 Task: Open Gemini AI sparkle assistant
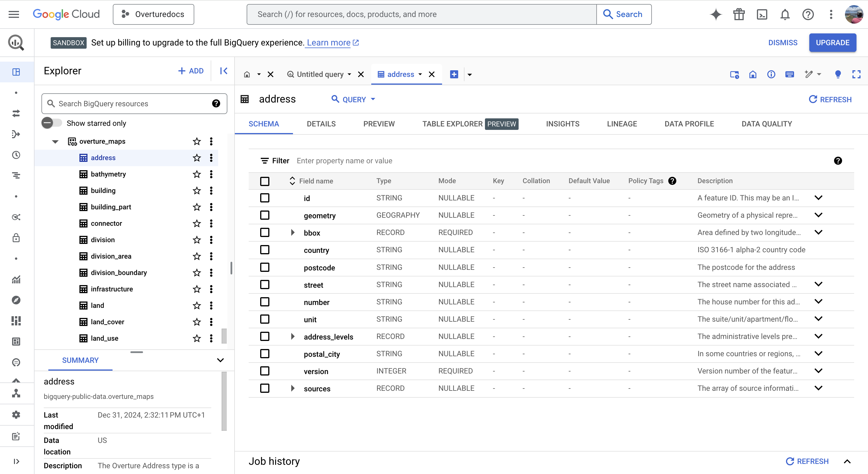point(716,14)
